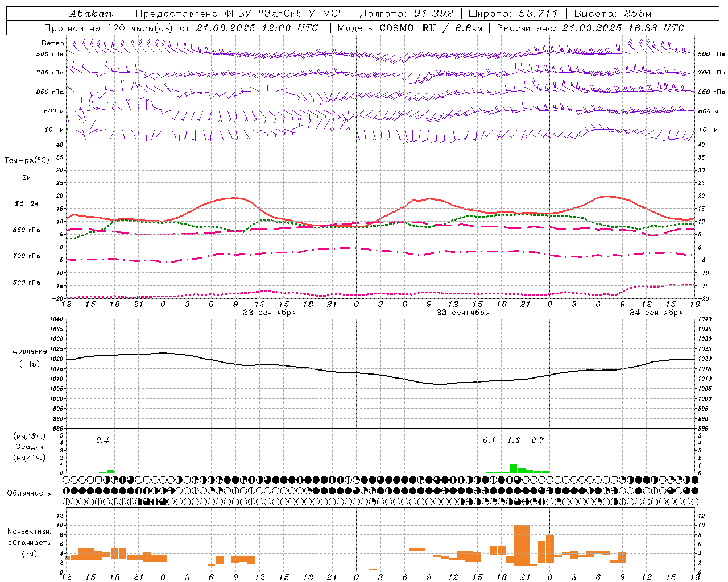Click the 'Модель COSMO-RU / 6.6км' model label
The image size is (728, 582).
[x=411, y=28]
